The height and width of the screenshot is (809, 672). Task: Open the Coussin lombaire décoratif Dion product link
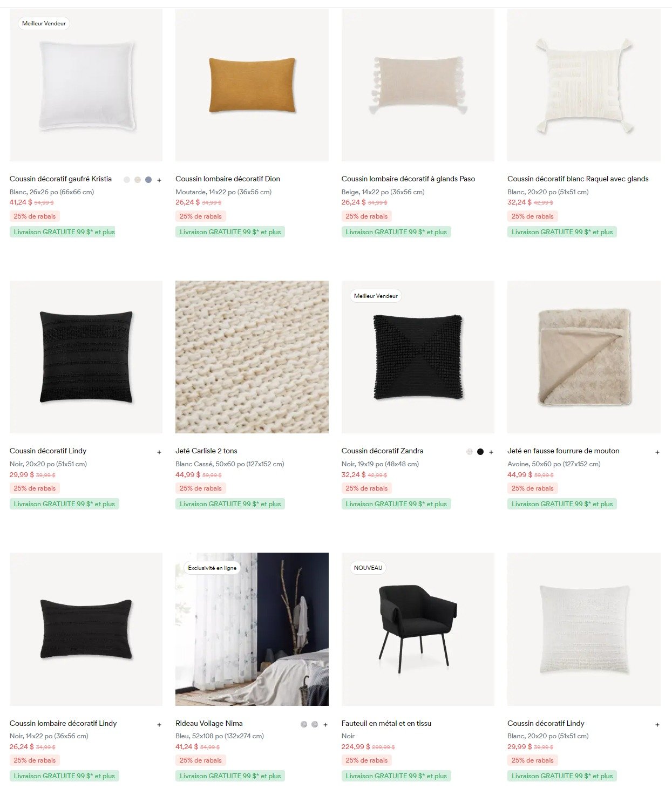tap(228, 179)
